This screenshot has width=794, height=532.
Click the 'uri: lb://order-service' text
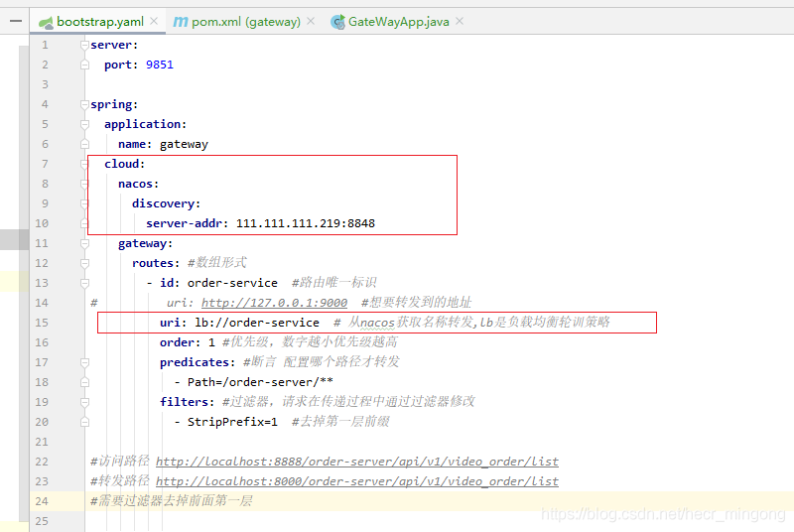239,323
